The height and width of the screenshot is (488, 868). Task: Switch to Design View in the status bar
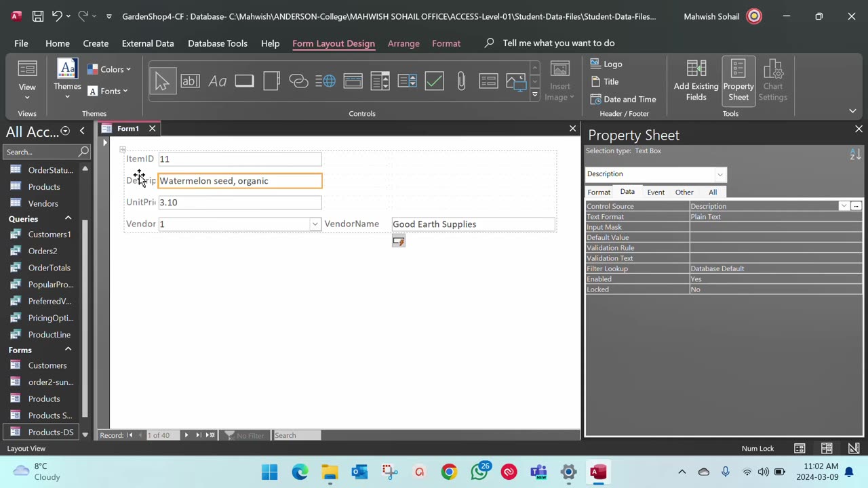click(854, 448)
